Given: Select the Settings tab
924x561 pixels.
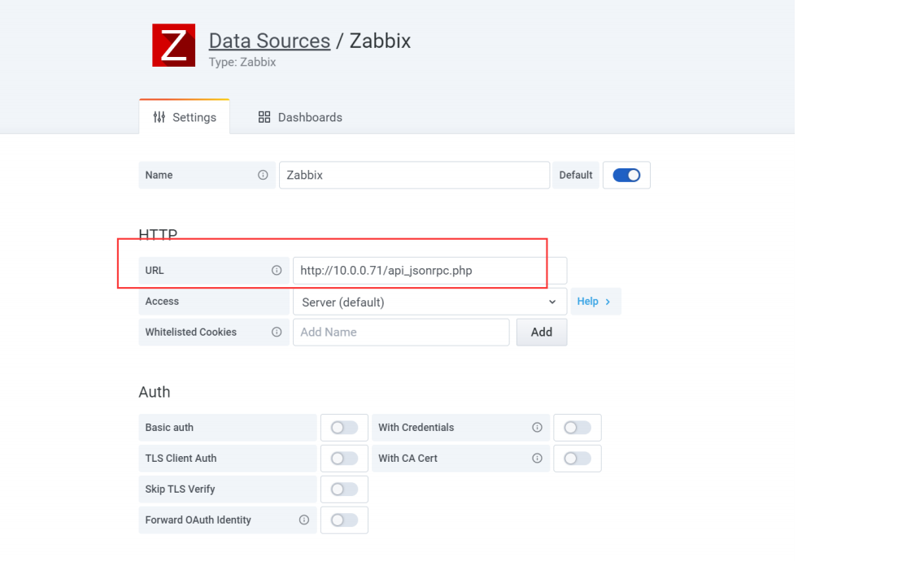Looking at the screenshot, I should pyautogui.click(x=185, y=117).
